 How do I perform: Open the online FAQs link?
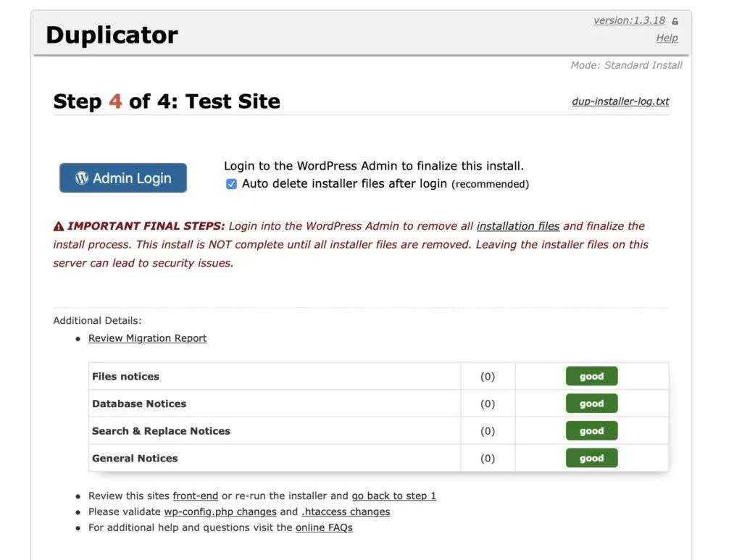point(324,528)
